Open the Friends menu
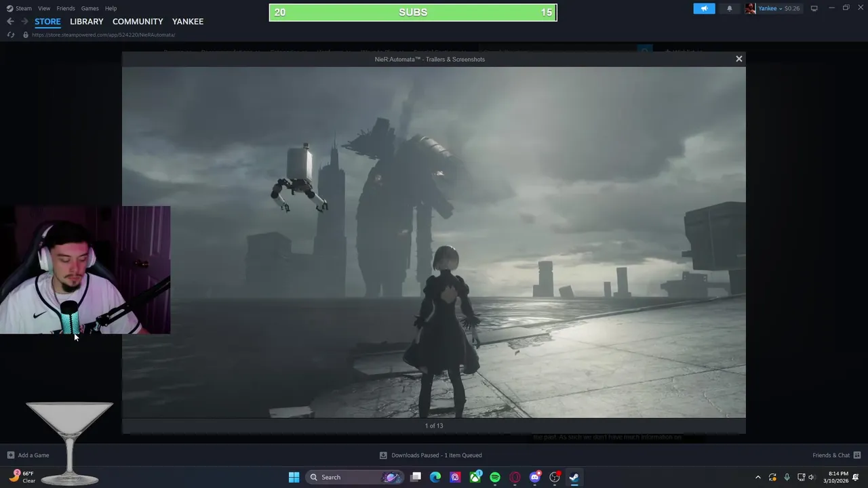This screenshot has height=488, width=868. click(x=66, y=8)
